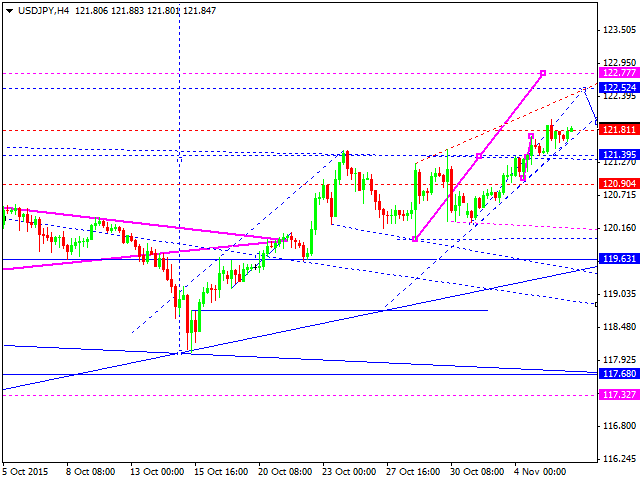Select the blue 122.524 price label

[619, 87]
